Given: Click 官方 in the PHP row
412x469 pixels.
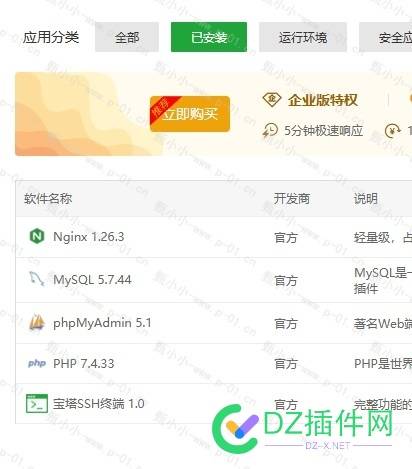Looking at the screenshot, I should coord(286,364).
